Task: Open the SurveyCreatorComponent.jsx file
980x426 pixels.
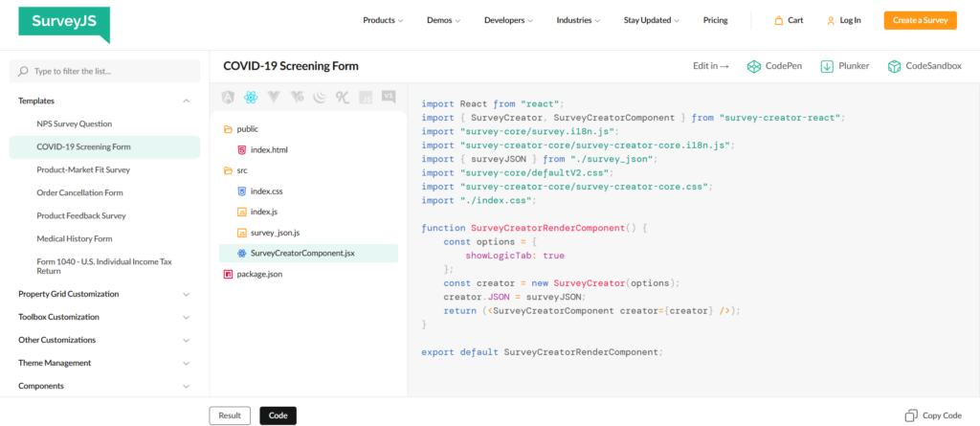Action: point(308,254)
